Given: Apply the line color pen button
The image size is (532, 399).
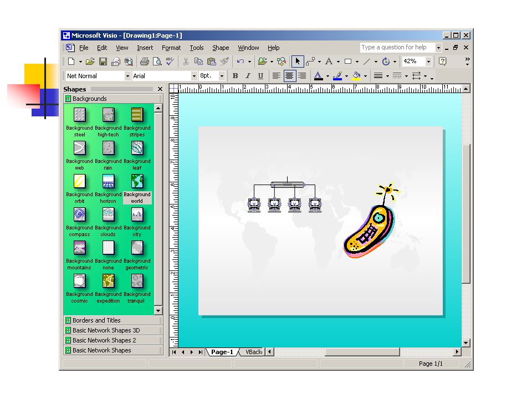Looking at the screenshot, I should (x=337, y=76).
